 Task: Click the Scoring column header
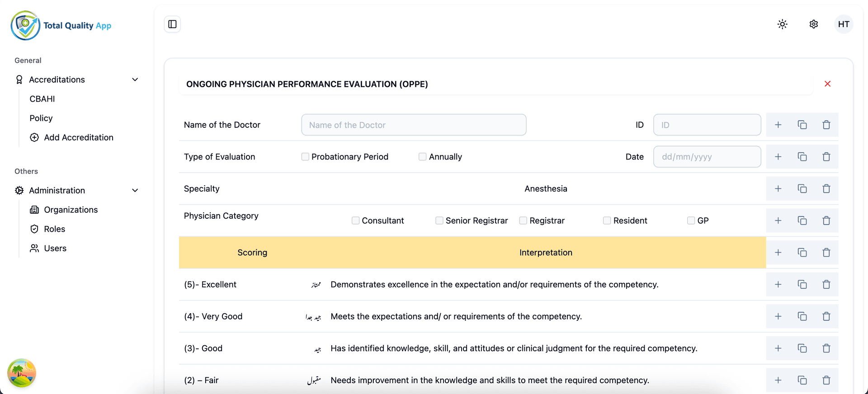tap(252, 253)
